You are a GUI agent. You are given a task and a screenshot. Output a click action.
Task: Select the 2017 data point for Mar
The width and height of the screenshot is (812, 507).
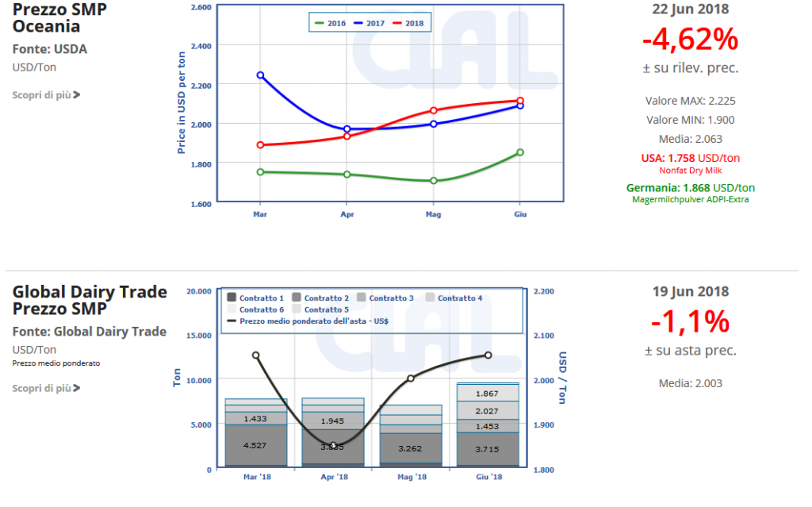tap(260, 75)
